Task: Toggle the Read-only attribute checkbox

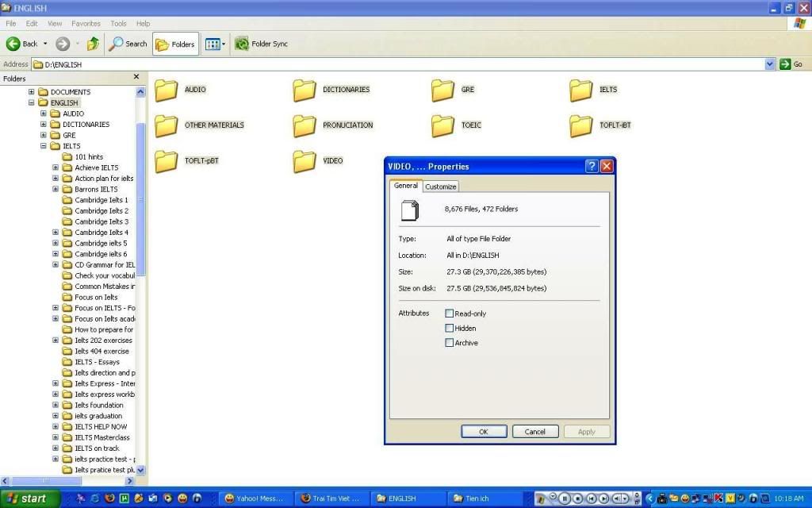Action: pyautogui.click(x=450, y=314)
